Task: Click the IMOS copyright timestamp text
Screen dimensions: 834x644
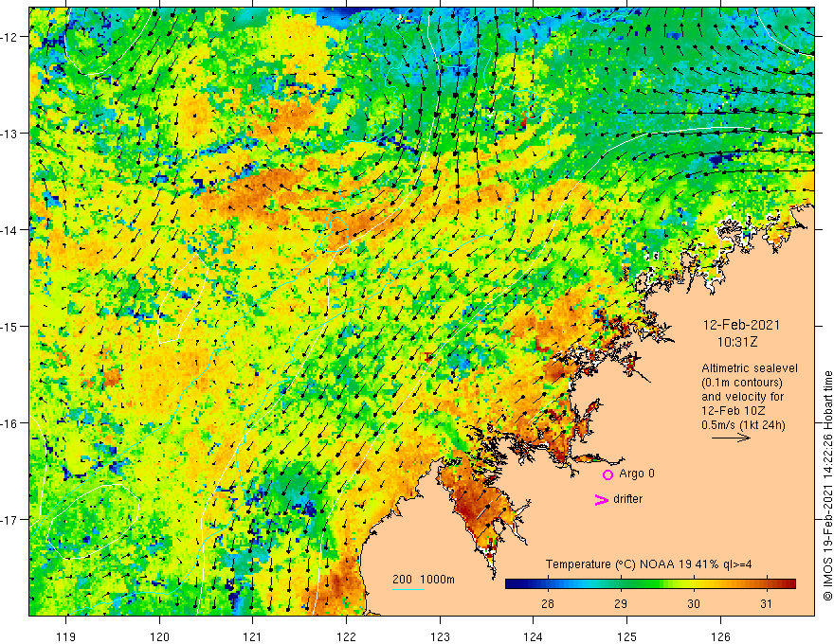Action: (x=827, y=486)
